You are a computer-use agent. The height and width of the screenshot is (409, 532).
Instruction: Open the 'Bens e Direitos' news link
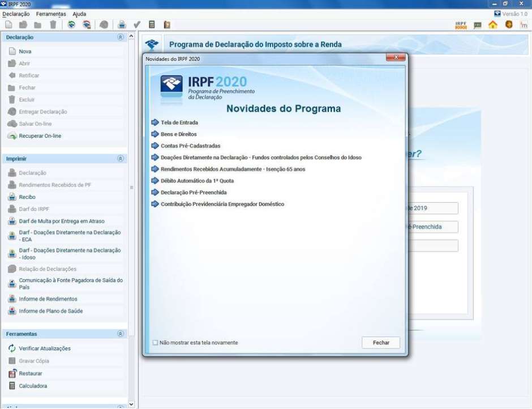pos(178,134)
